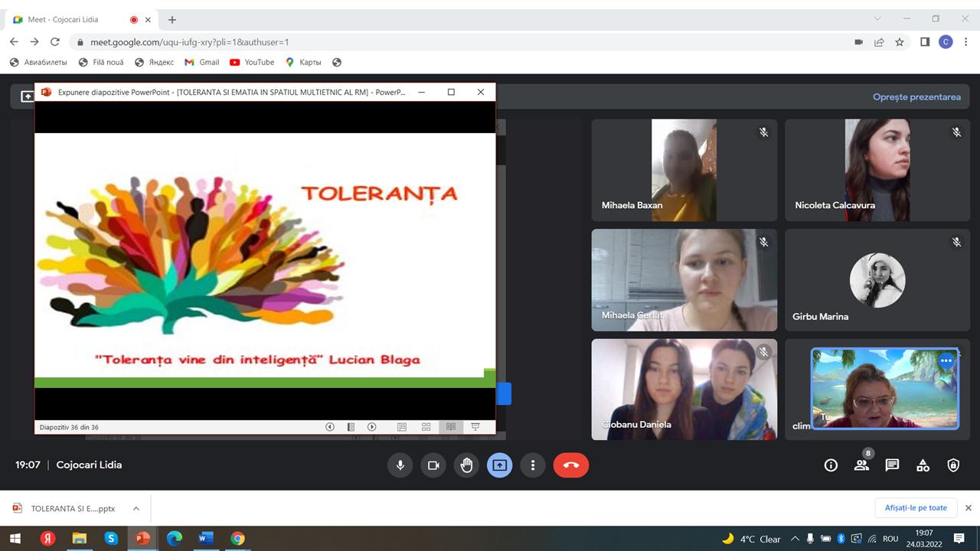Turn off the camera in Meet
This screenshot has height=551, width=980.
coord(433,465)
